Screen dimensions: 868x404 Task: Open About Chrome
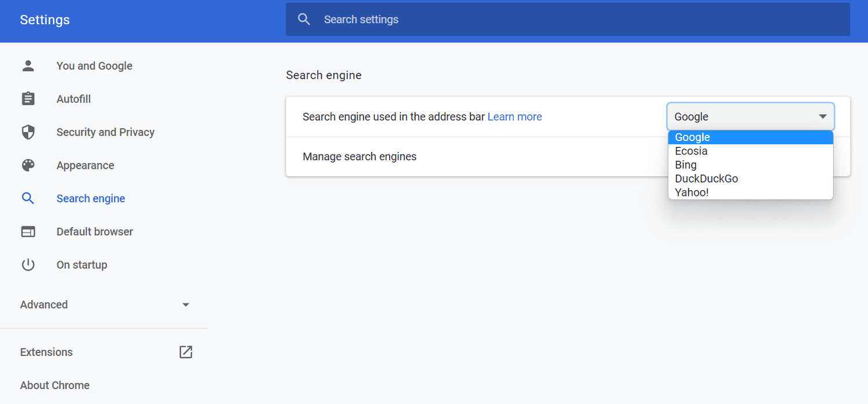tap(55, 385)
